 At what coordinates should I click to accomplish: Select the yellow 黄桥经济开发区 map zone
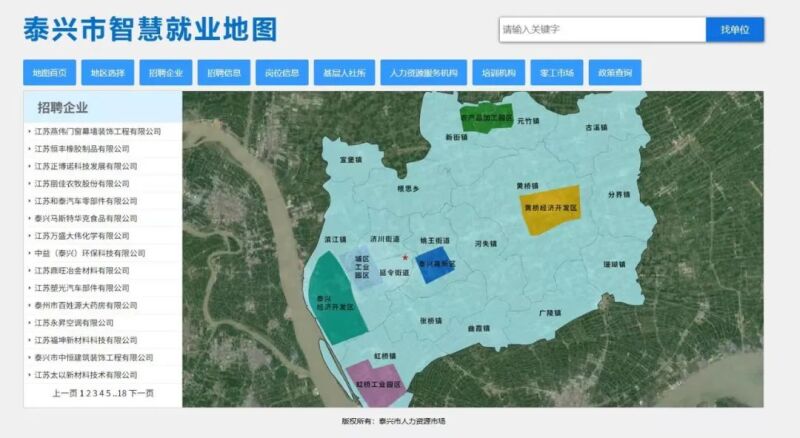pos(549,213)
